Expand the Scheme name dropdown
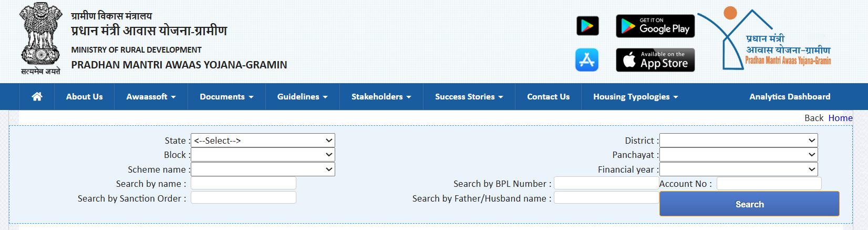This screenshot has height=230, width=868. 263,169
